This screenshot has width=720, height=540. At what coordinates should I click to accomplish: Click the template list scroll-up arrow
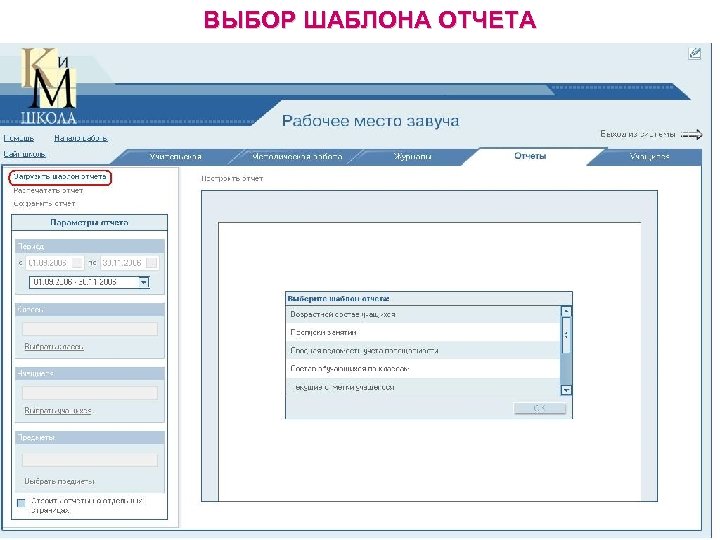point(566,311)
